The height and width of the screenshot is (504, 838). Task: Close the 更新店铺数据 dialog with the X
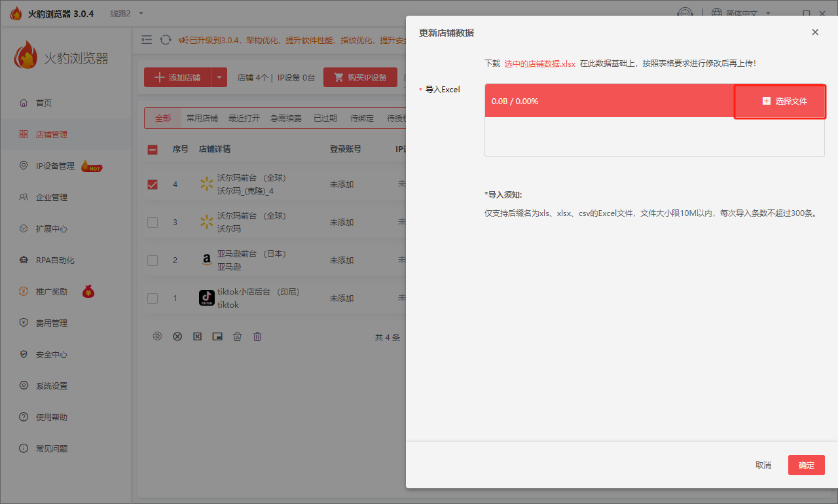click(815, 32)
